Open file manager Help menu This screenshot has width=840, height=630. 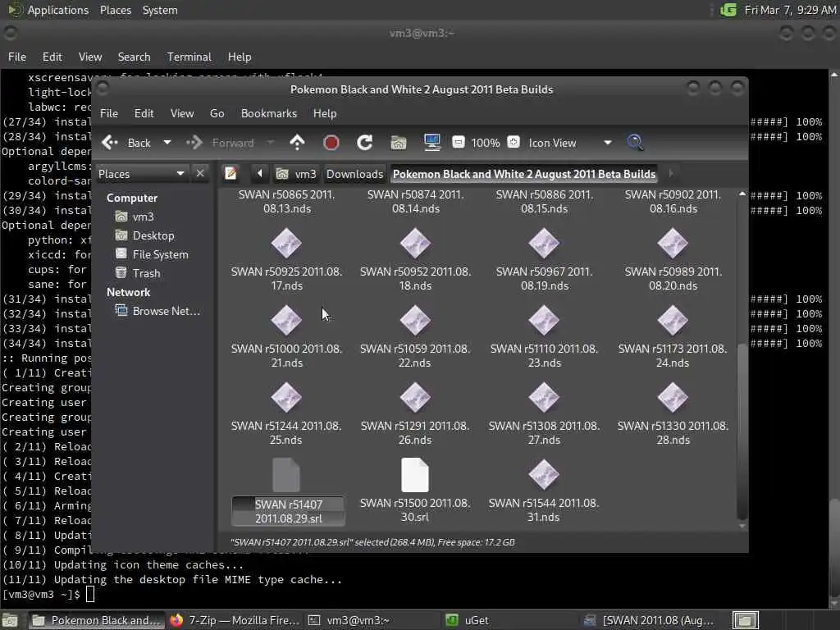point(325,113)
